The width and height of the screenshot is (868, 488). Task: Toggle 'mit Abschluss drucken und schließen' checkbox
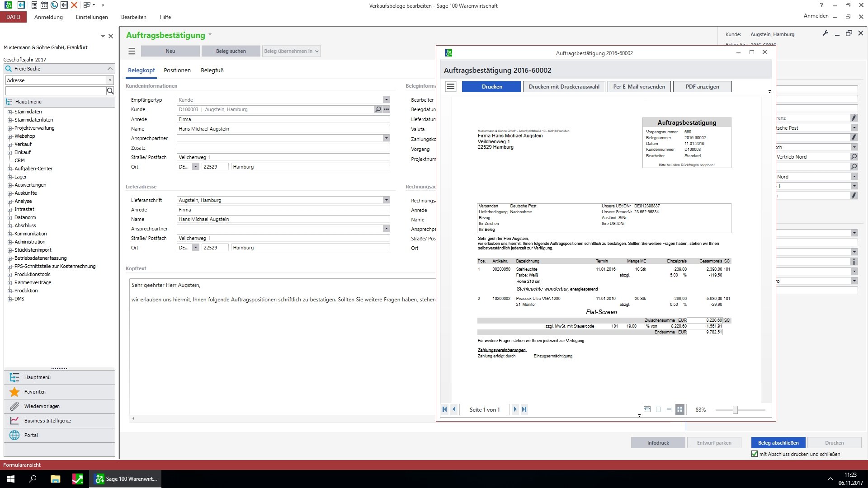(754, 454)
